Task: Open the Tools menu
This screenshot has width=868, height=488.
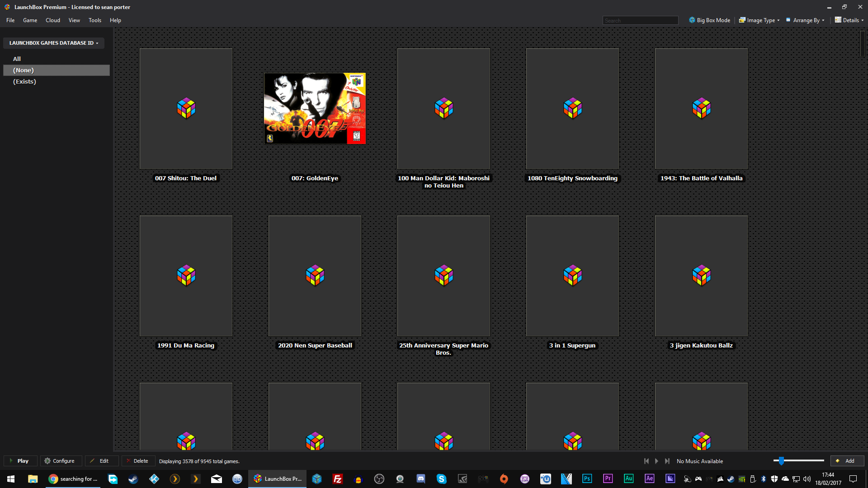Action: click(x=95, y=20)
